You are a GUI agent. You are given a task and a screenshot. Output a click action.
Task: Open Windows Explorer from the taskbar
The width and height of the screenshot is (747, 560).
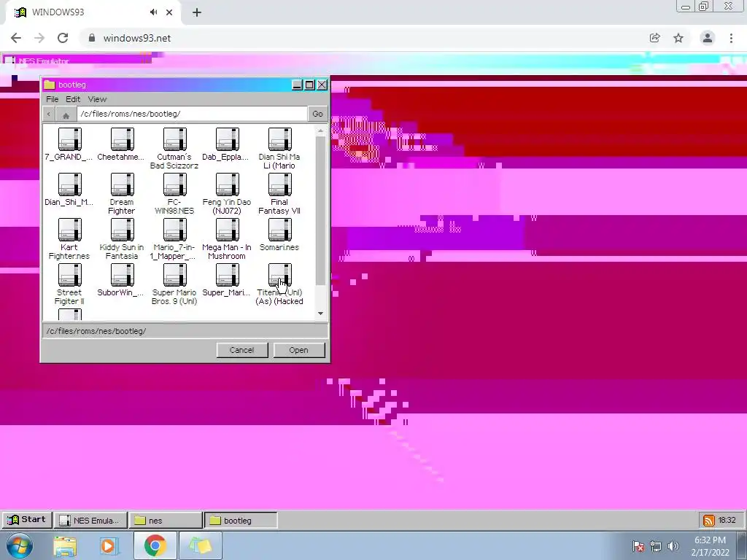[65, 546]
